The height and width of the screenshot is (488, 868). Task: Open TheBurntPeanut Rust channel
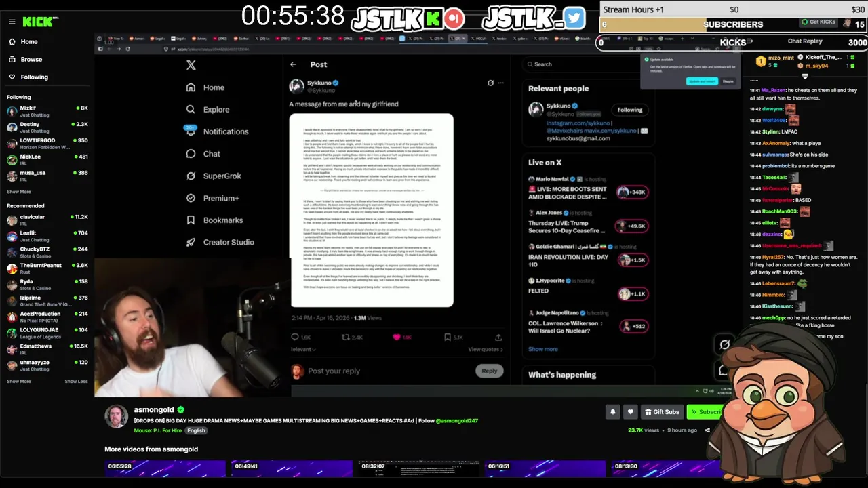tap(47, 268)
